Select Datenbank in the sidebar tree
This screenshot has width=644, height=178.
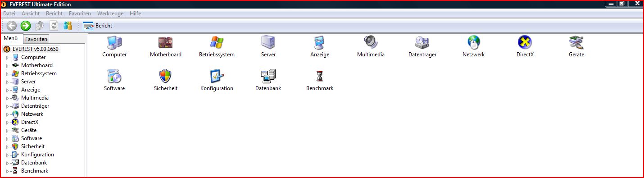34,163
